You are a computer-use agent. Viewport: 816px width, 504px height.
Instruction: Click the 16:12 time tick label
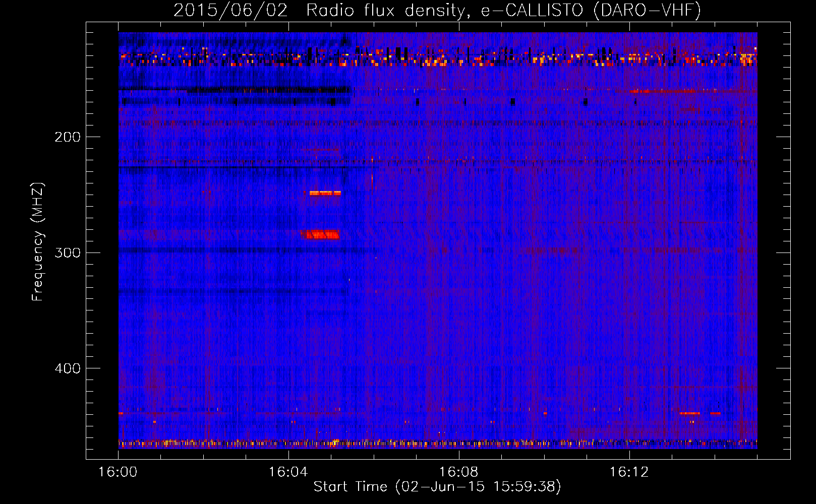629,472
